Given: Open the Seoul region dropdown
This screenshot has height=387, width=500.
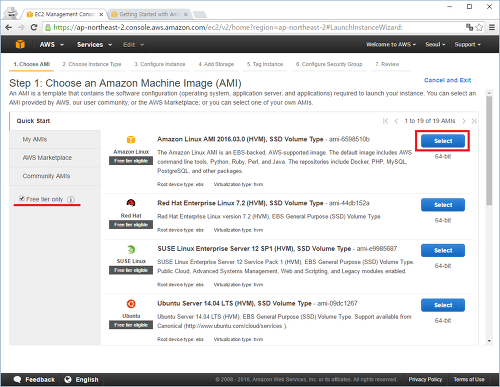Looking at the screenshot, I should 435,44.
